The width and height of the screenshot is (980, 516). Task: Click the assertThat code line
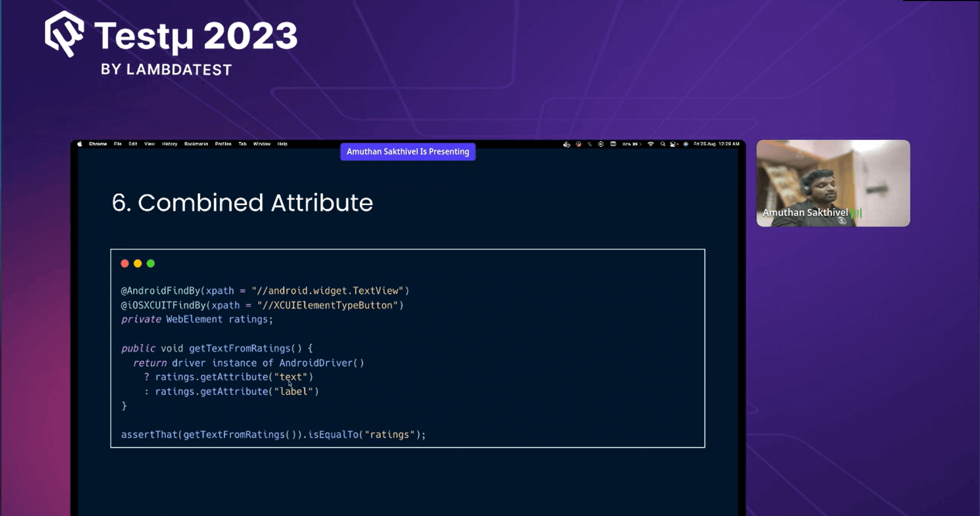[x=273, y=434]
